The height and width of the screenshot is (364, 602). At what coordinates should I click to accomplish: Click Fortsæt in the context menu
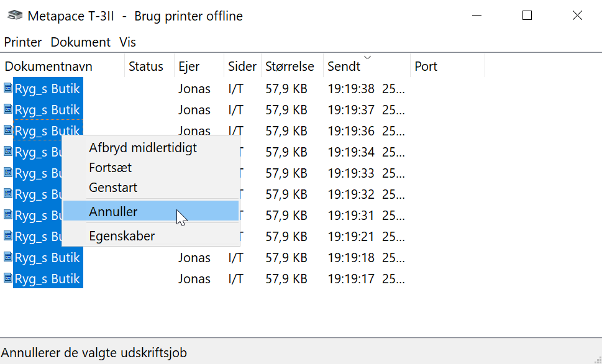tap(110, 168)
